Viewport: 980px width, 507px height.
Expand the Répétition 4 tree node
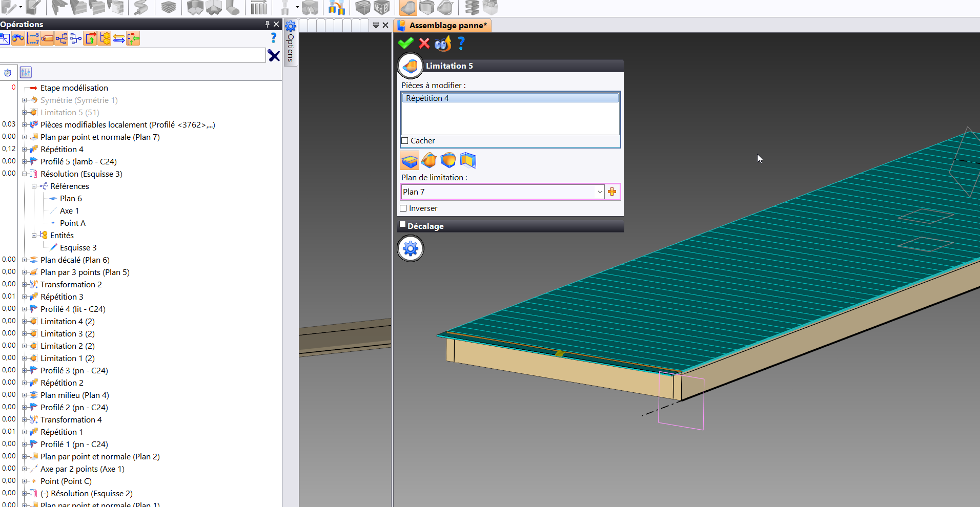tap(24, 150)
